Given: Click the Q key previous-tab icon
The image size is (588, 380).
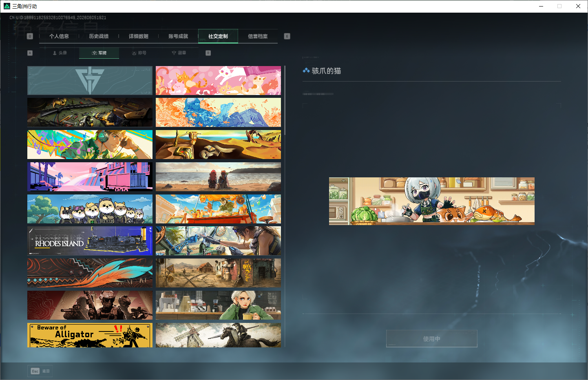Looking at the screenshot, I should (x=30, y=36).
